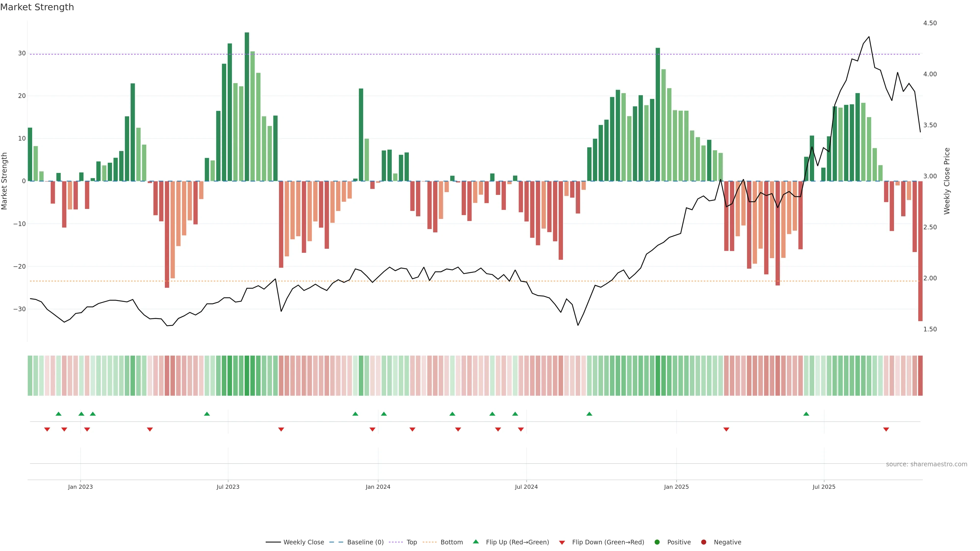Click the source: sharemaestro.com text

point(926,464)
